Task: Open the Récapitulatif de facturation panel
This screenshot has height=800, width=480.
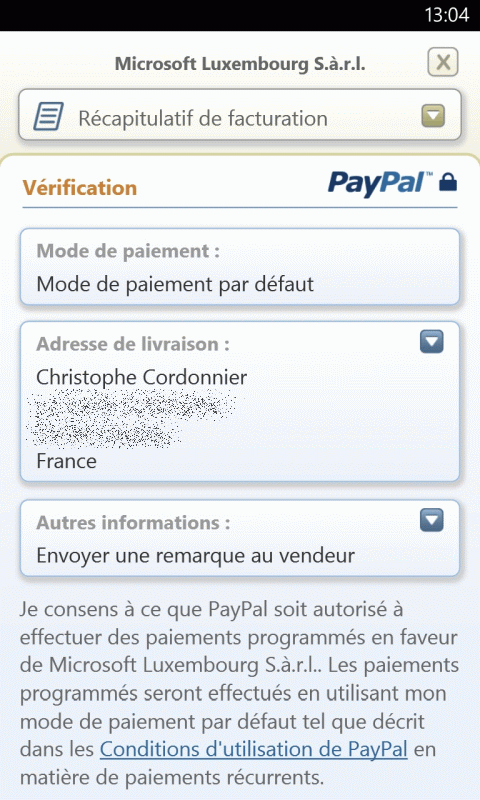Action: [x=240, y=115]
